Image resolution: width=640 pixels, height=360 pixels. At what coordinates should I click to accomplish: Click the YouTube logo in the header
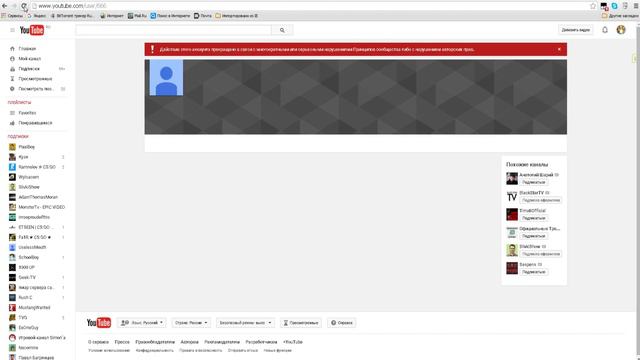click(32, 30)
